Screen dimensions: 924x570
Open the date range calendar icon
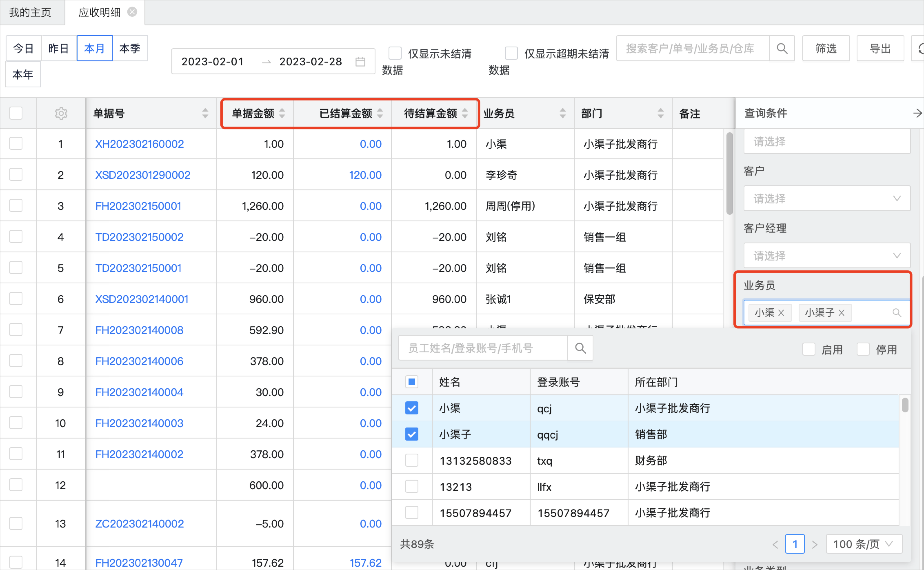[360, 61]
